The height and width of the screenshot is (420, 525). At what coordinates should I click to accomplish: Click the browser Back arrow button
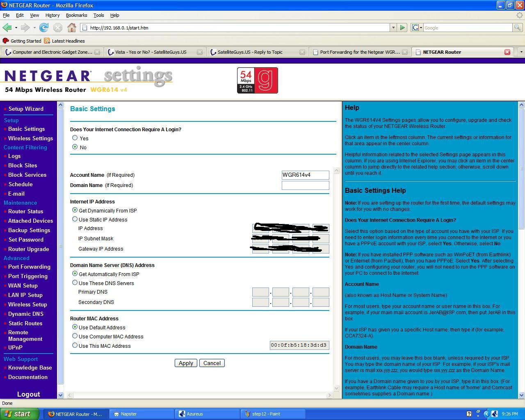pyautogui.click(x=7, y=27)
